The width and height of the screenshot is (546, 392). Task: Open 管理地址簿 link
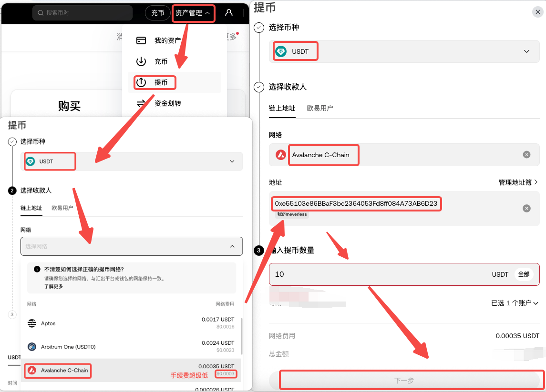[518, 182]
